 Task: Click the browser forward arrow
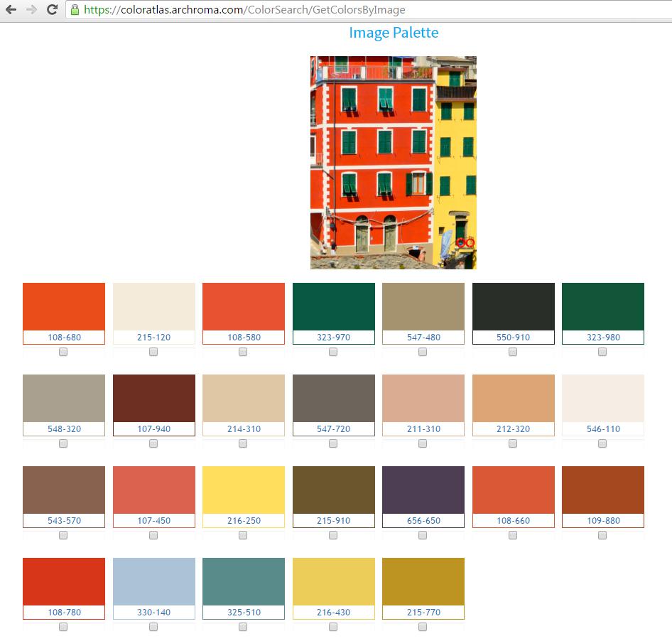(31, 10)
